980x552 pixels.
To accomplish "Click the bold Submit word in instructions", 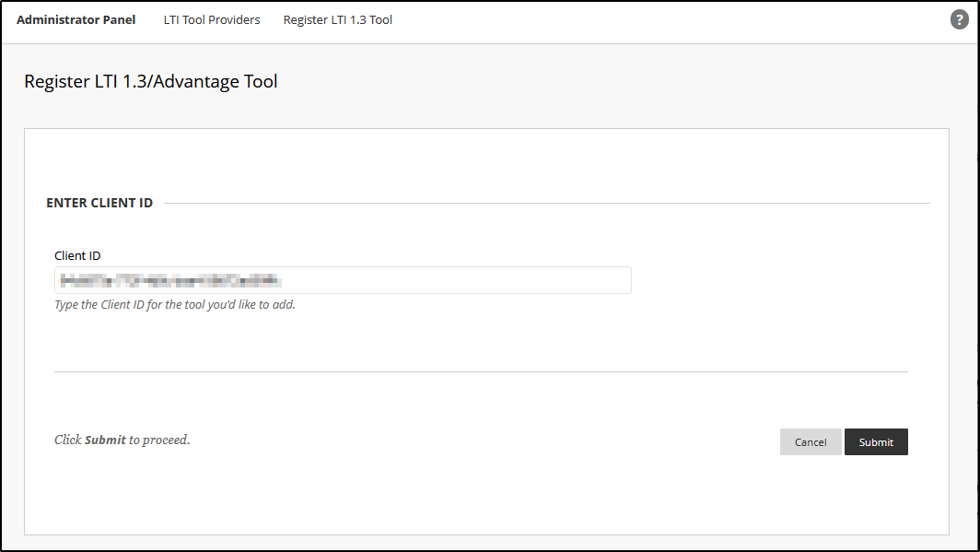I will tap(105, 440).
